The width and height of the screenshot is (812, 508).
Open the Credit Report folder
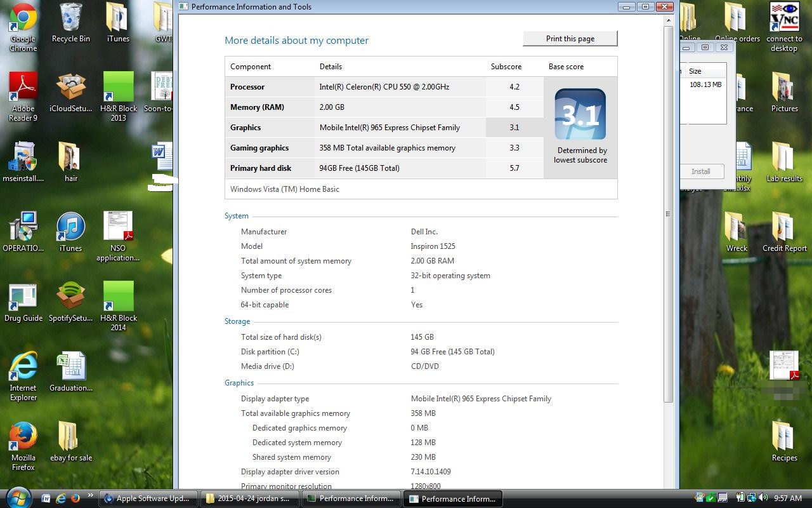(784, 232)
